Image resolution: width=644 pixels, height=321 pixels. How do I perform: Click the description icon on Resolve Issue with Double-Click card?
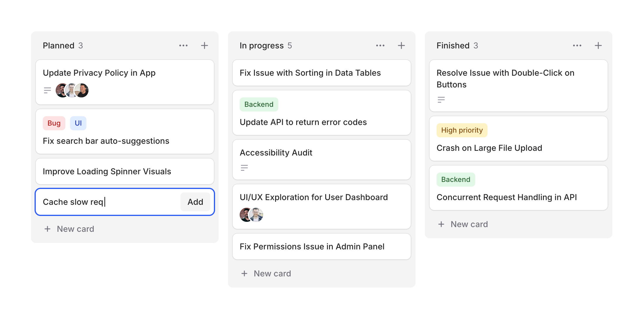click(441, 100)
